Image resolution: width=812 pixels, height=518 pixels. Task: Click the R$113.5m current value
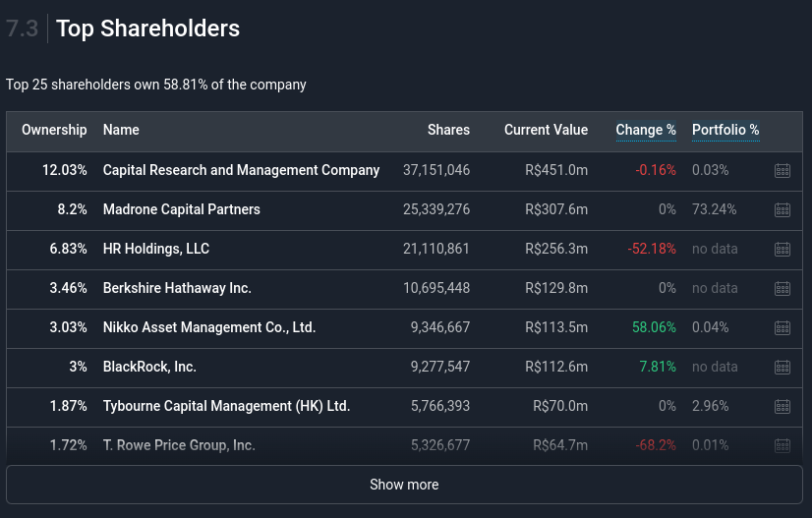[556, 327]
